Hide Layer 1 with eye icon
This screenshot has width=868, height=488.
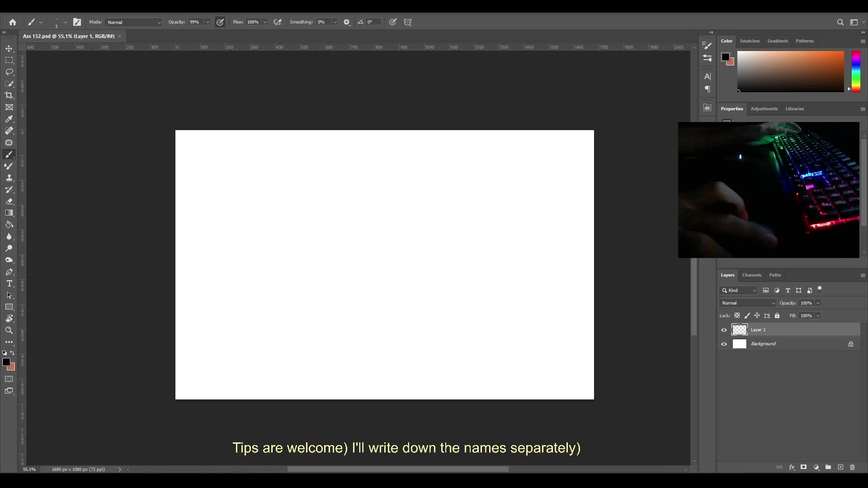click(x=724, y=330)
